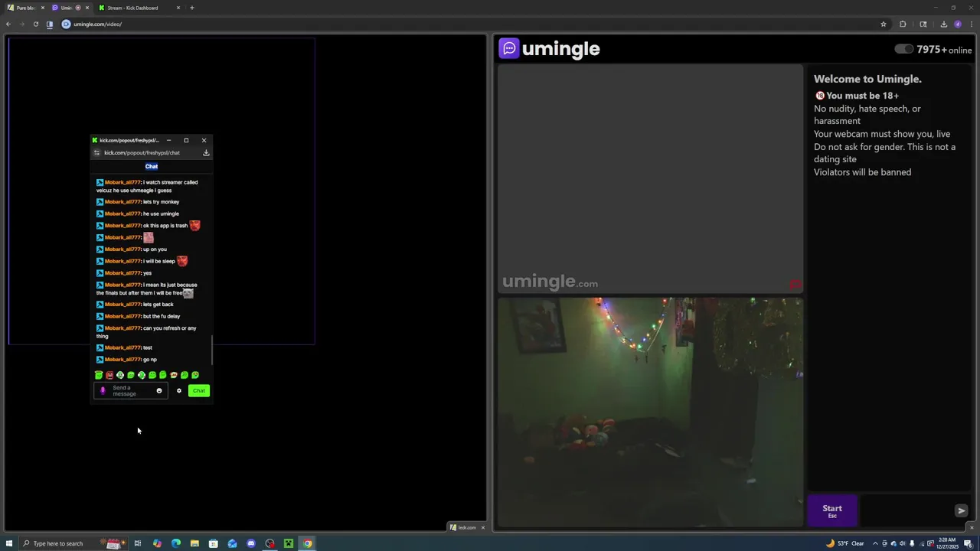Image resolution: width=980 pixels, height=551 pixels.
Task: Click the site info icon beside umingle.com URL
Action: (66, 24)
